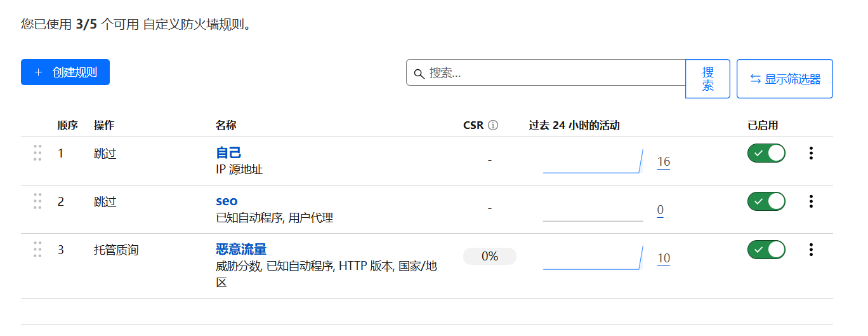Click the CSR info icon
The image size is (868, 336).
[x=493, y=125]
